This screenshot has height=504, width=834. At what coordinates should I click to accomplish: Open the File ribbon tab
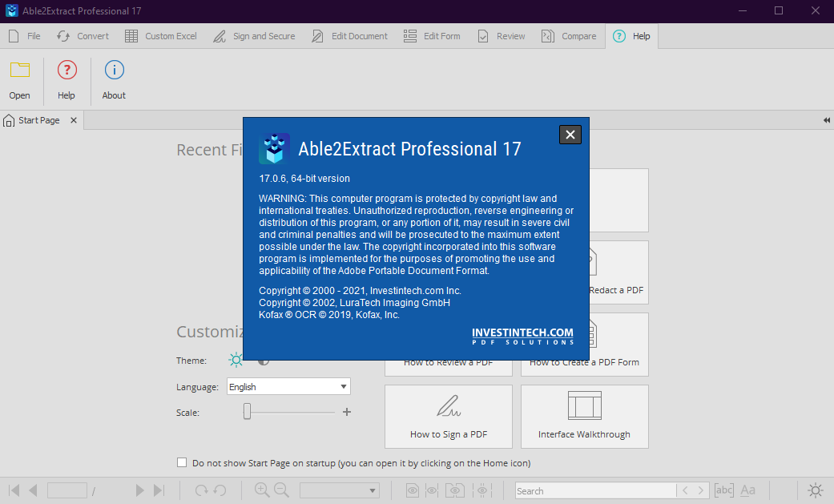click(25, 36)
